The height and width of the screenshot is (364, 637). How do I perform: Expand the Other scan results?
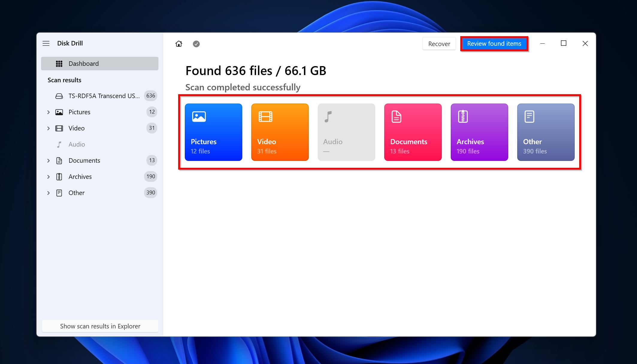point(49,193)
